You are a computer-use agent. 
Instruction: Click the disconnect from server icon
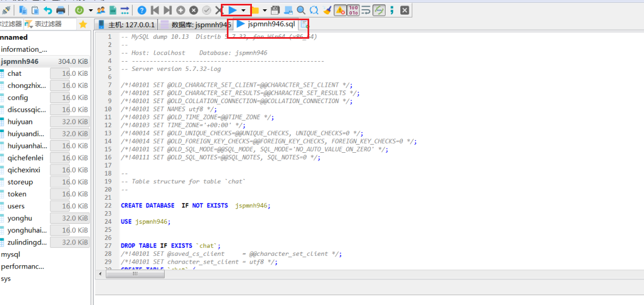[x=6, y=10]
